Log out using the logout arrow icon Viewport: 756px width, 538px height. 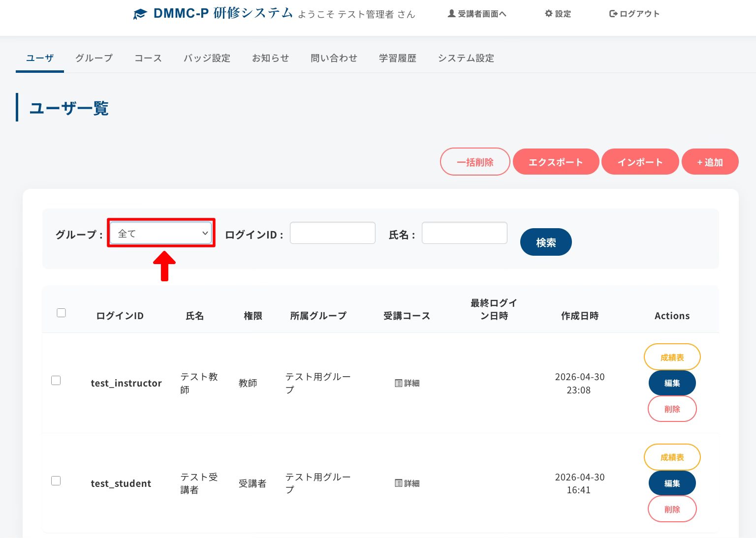(x=613, y=14)
